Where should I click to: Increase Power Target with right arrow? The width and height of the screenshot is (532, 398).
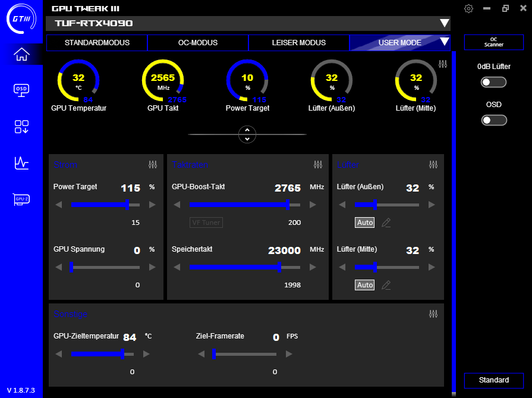pos(152,205)
